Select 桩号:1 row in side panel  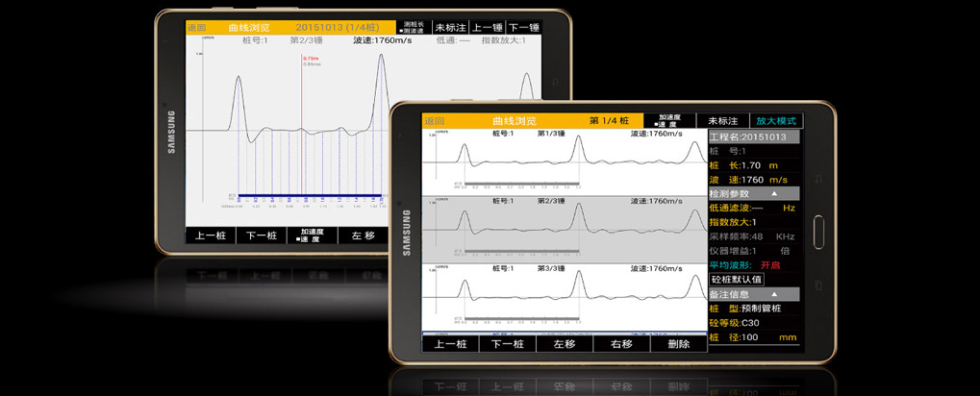click(754, 151)
